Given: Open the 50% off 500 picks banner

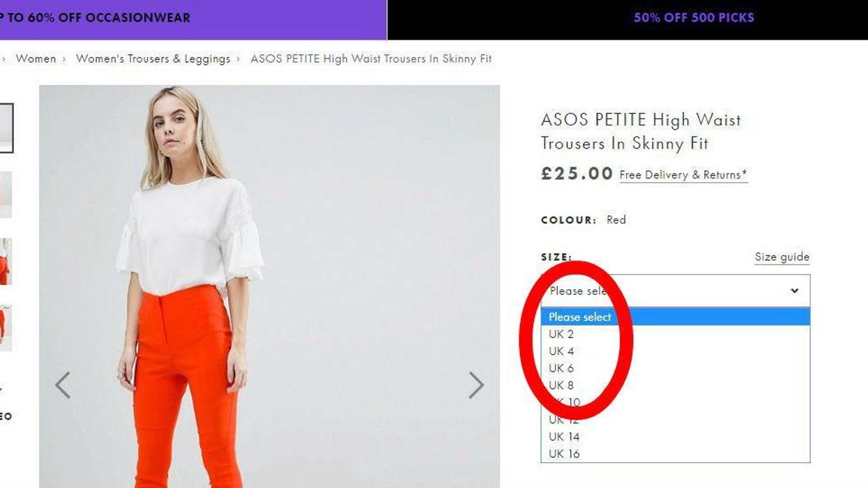Looking at the screenshot, I should point(694,18).
